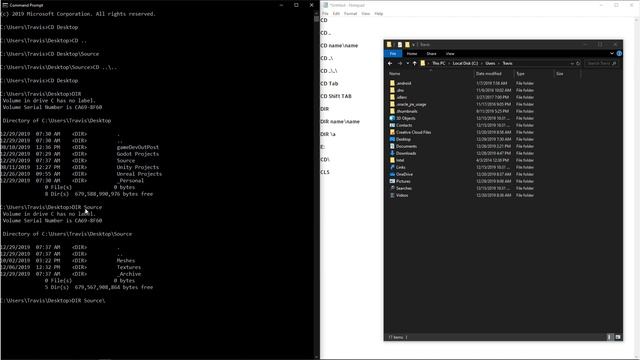Sort by the Size column header

pyautogui.click(x=560, y=74)
